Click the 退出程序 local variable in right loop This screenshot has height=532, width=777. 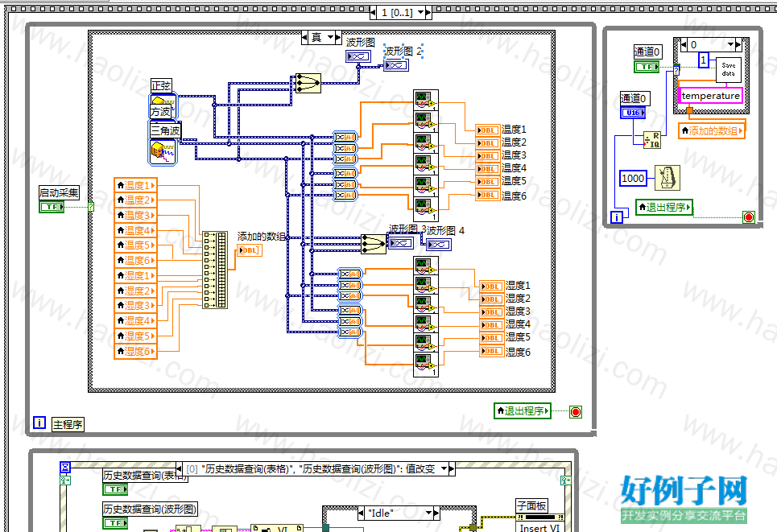click(x=664, y=207)
